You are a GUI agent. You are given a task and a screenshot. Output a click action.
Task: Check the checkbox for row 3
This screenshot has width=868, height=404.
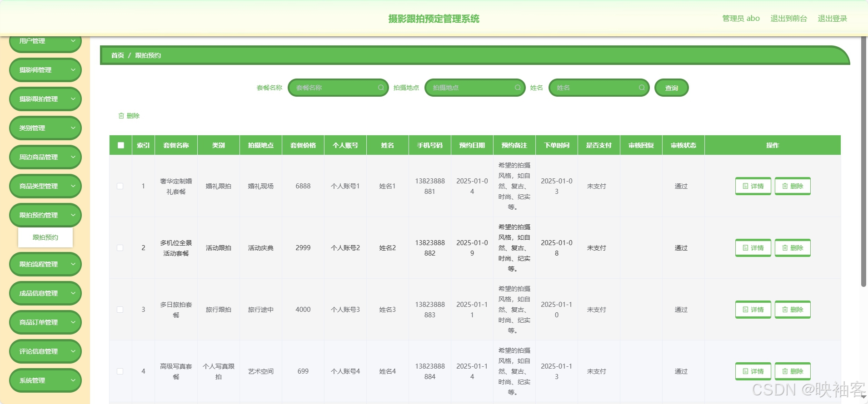click(120, 310)
